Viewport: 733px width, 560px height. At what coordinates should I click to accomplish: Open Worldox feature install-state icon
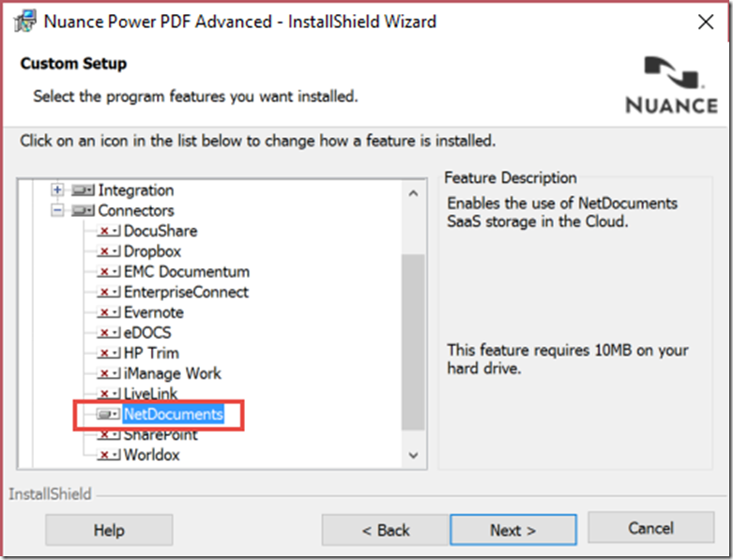[x=109, y=454]
